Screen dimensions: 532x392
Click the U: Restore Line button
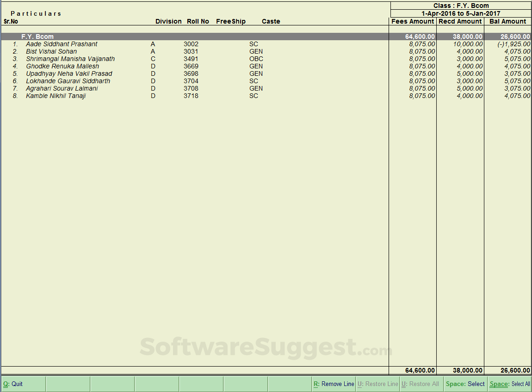(x=377, y=384)
